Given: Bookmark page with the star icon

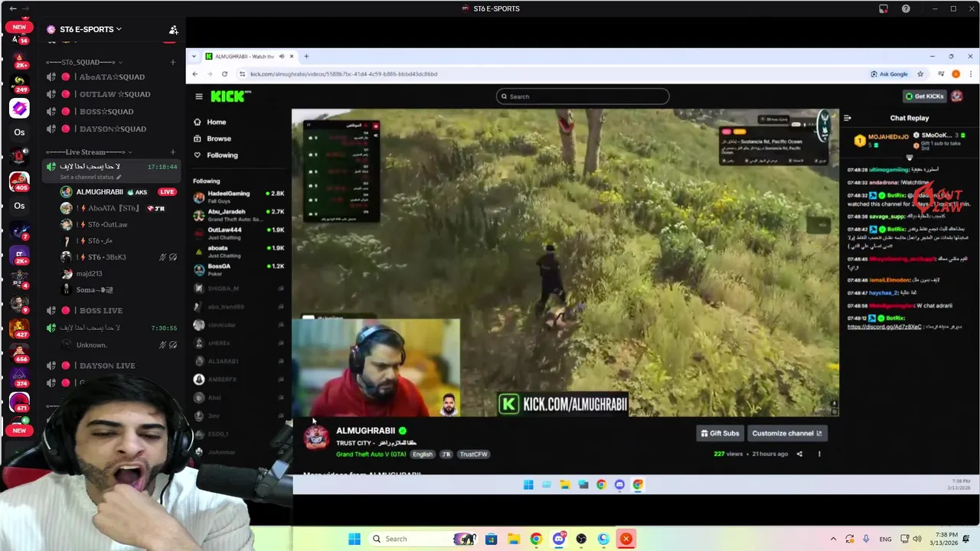Looking at the screenshot, I should [920, 74].
